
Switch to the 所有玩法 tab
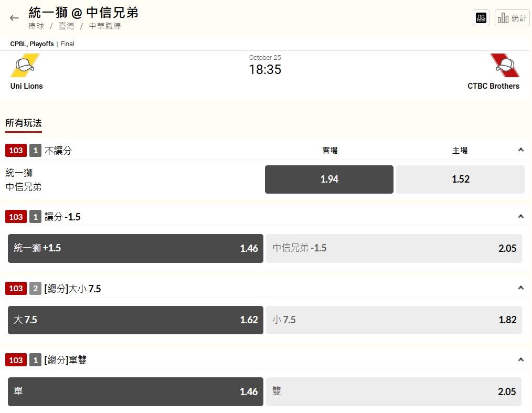[x=24, y=123]
